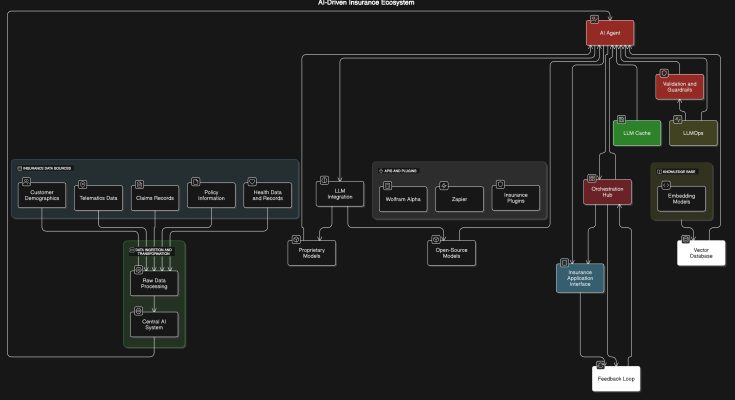Click the icon on the LLM Integration node
Image resolution: width=735 pixels, height=400 pixels.
tap(324, 180)
